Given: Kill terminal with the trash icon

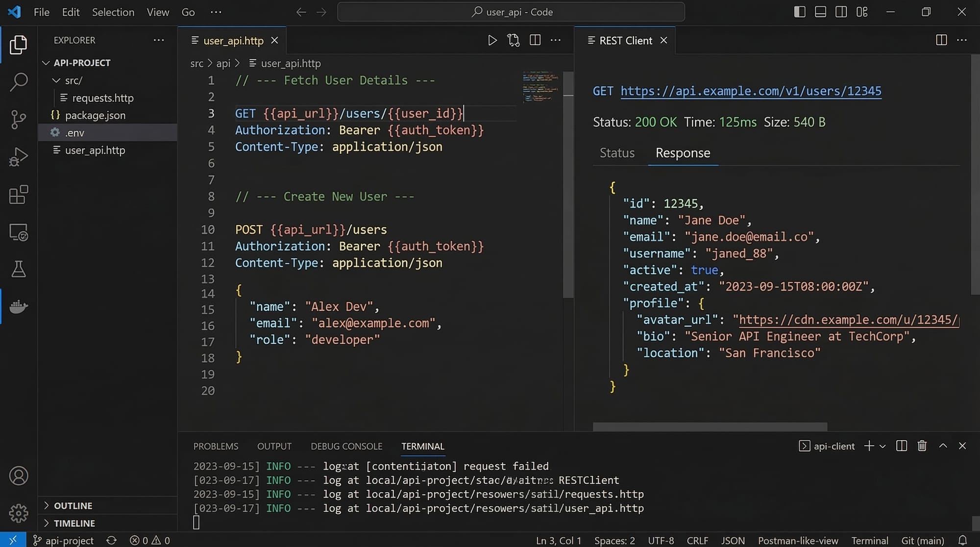Looking at the screenshot, I should tap(922, 446).
